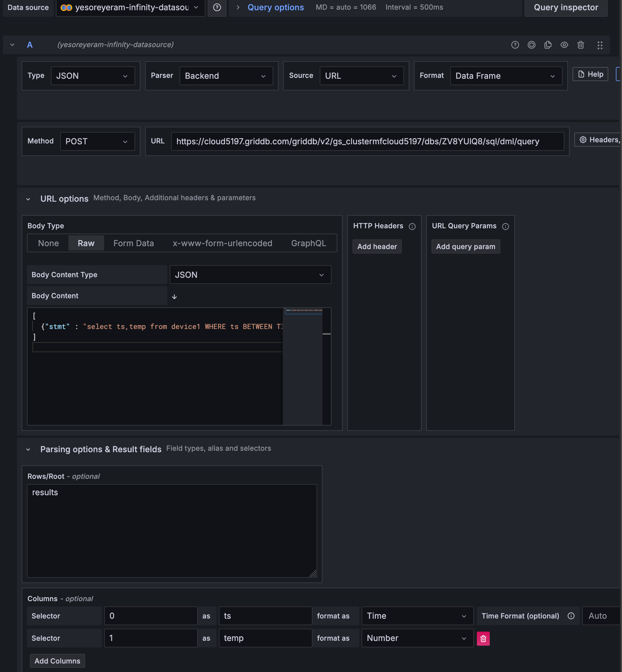The image size is (622, 672).
Task: Select the GraphQL body type option
Action: (x=308, y=243)
